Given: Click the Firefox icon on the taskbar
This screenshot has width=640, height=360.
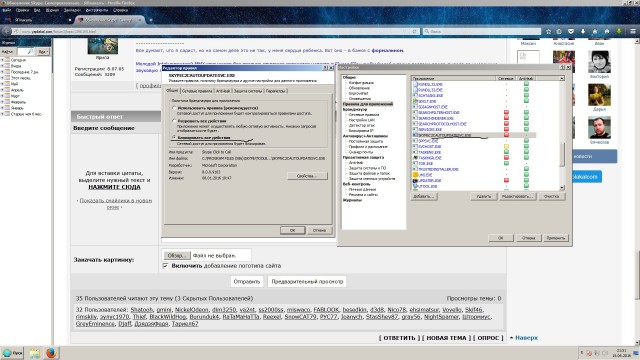Looking at the screenshot, I should pyautogui.click(x=51, y=353).
